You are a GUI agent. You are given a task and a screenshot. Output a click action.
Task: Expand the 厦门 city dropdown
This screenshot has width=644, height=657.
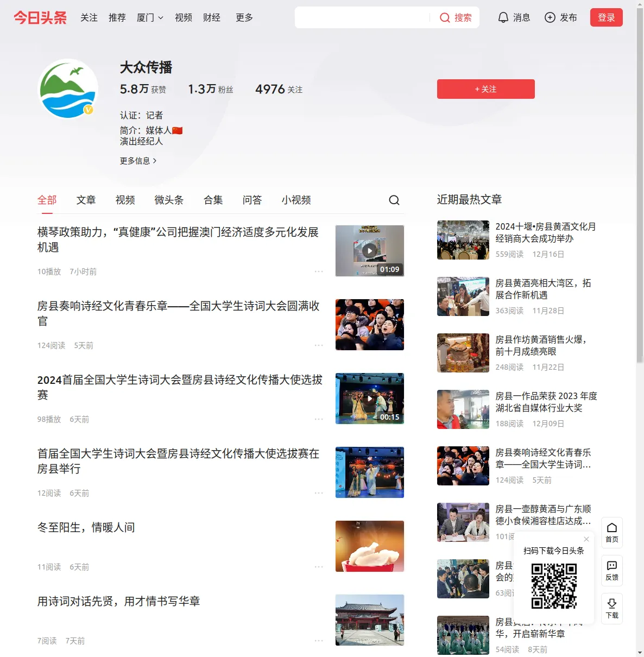click(x=150, y=17)
